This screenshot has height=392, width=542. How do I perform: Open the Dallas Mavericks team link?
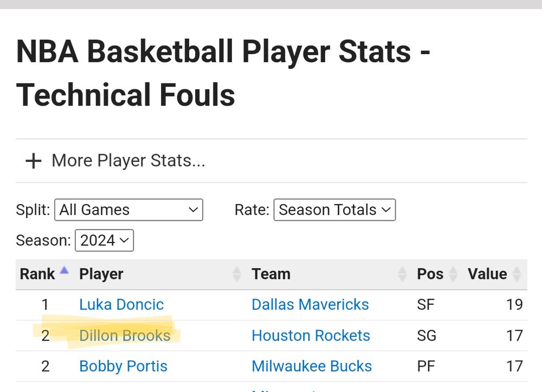pos(310,305)
